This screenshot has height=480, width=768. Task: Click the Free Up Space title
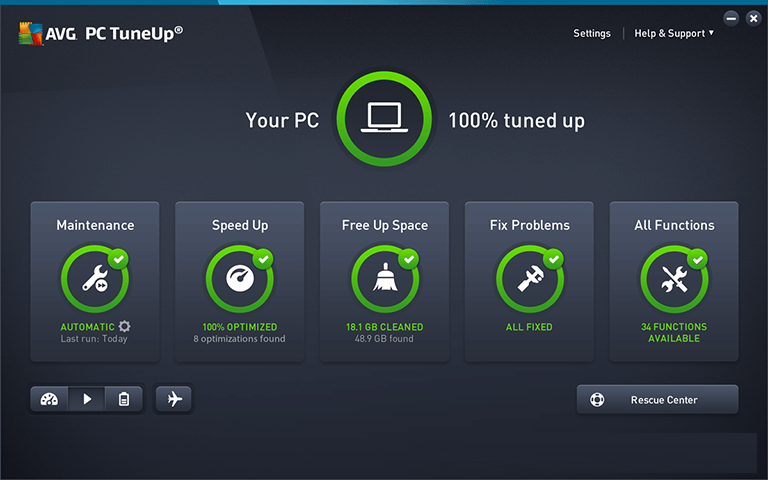[385, 225]
